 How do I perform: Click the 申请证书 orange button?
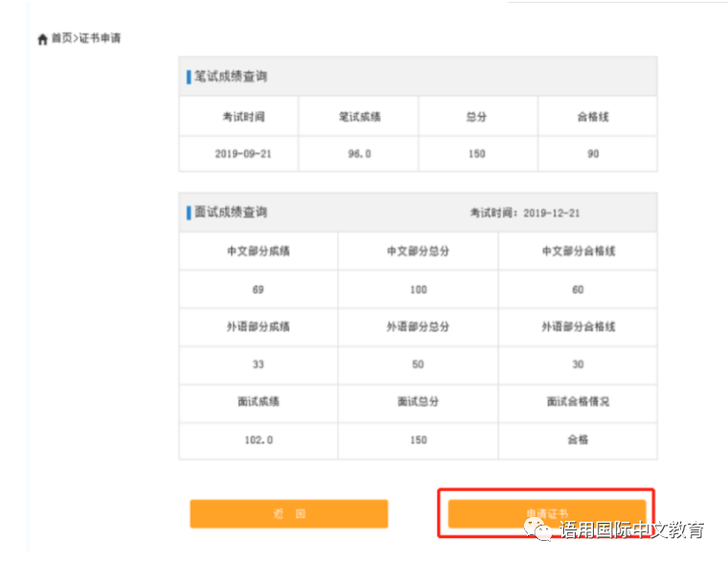(547, 514)
